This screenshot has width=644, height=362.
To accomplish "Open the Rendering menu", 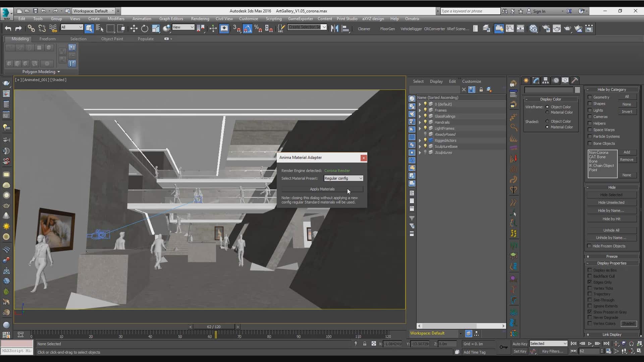I will tap(200, 19).
